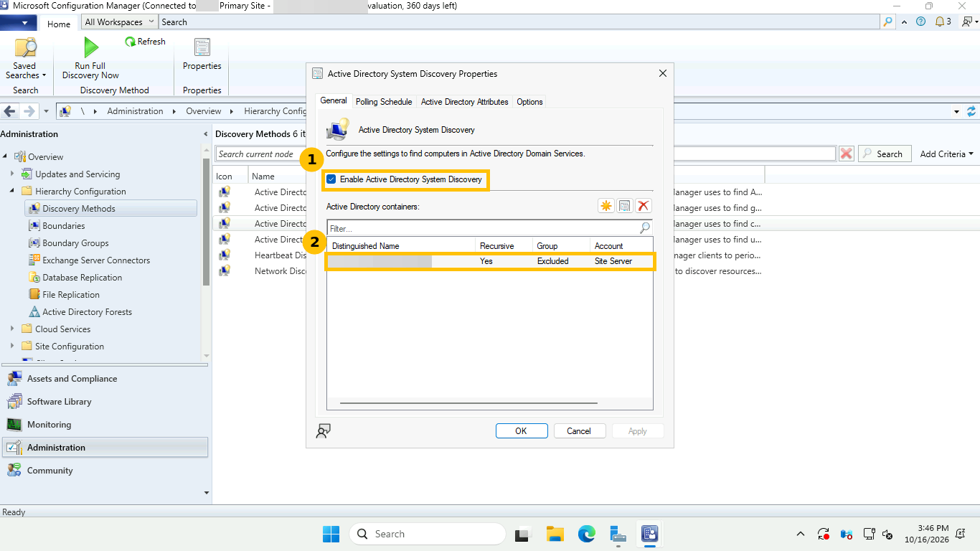Switch to Polling Schedule tab

click(384, 102)
